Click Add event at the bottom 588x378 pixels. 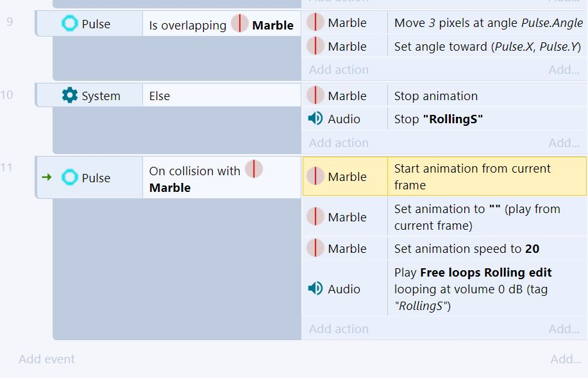coord(47,359)
